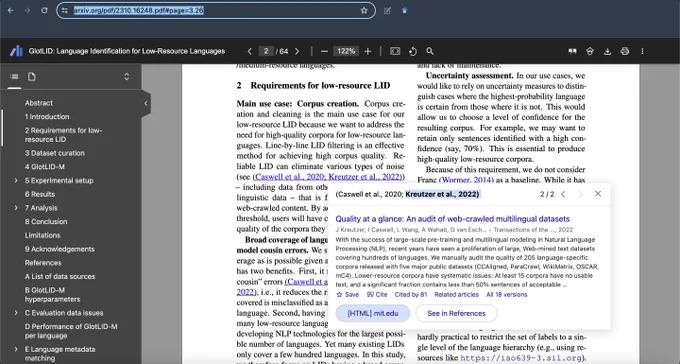The height and width of the screenshot is (364, 680).
Task: Jump to Abstract in outline
Action: [x=39, y=103]
